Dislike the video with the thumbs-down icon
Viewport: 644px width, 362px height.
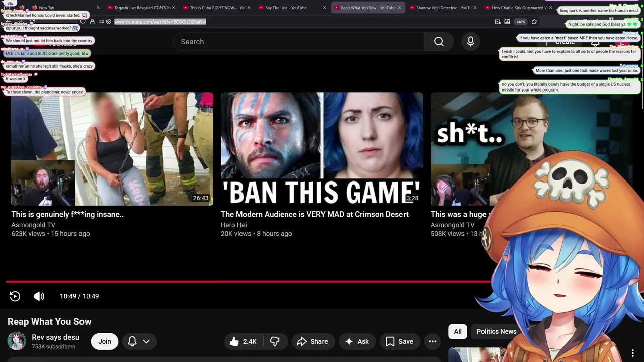(275, 341)
